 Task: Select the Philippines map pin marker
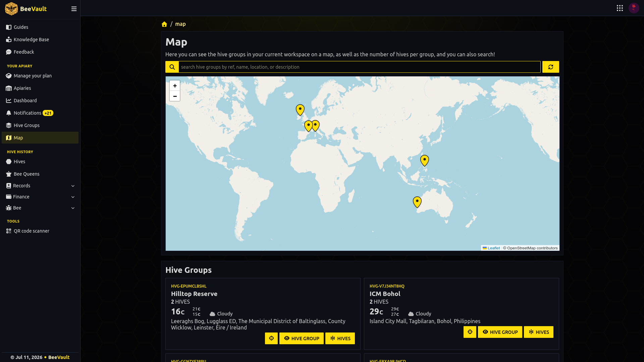coord(425,160)
